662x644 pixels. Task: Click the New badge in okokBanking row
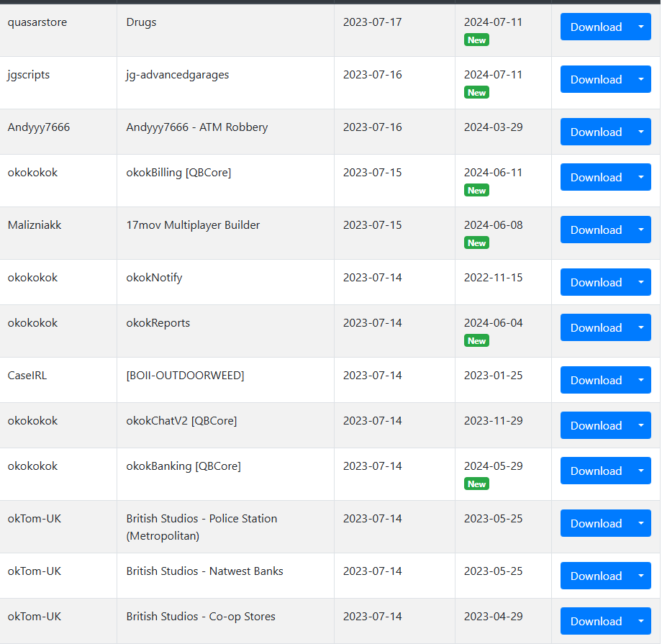(x=476, y=484)
